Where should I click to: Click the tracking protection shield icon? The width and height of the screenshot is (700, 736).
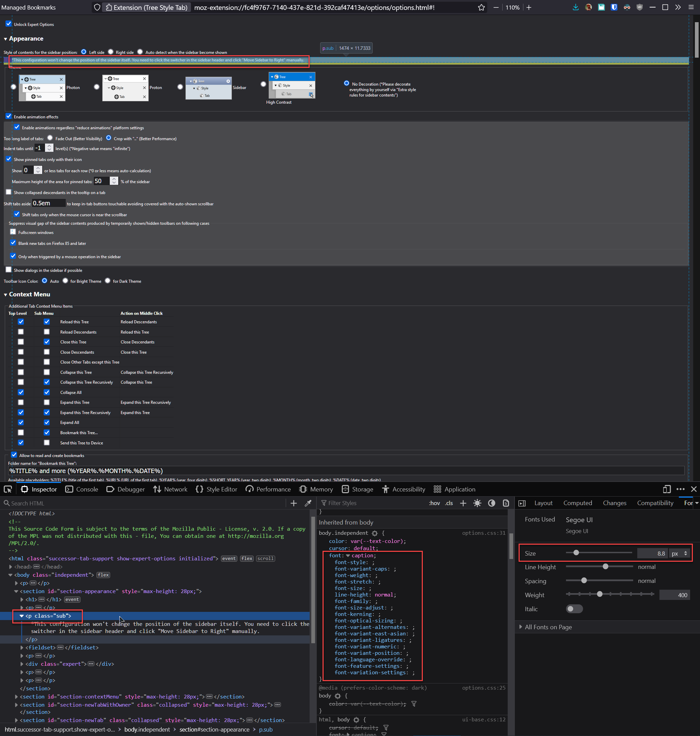[97, 8]
